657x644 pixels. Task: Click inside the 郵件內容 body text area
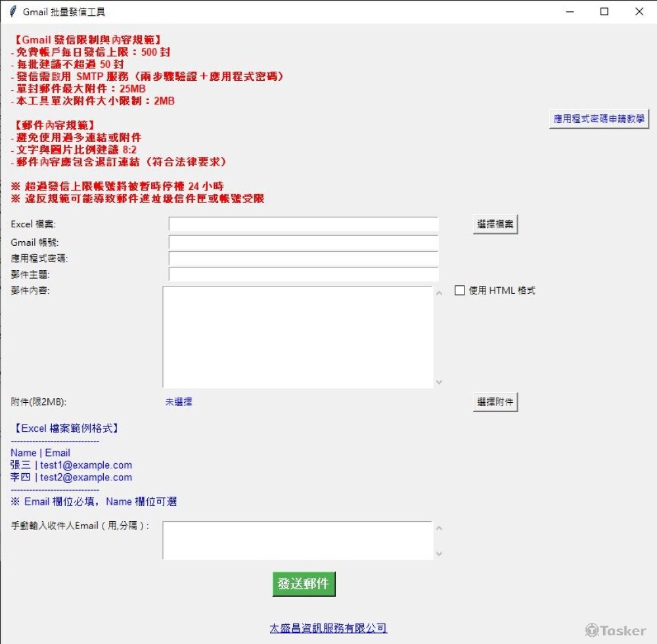coord(298,337)
